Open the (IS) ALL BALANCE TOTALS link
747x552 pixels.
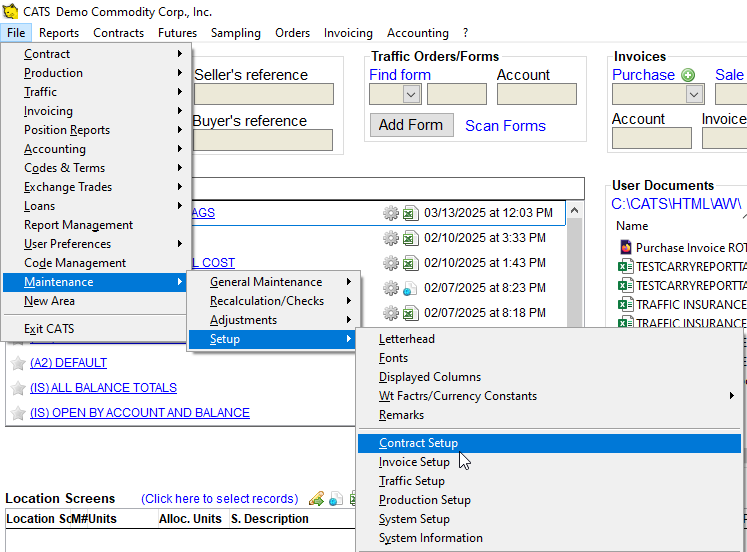click(x=103, y=388)
